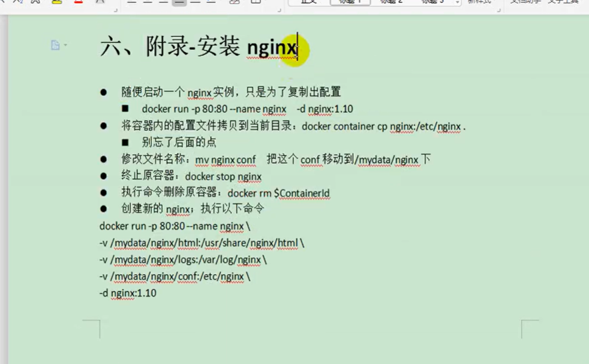Click the text '将容器内的配置文件拷贝到当前目录'

pos(207,126)
